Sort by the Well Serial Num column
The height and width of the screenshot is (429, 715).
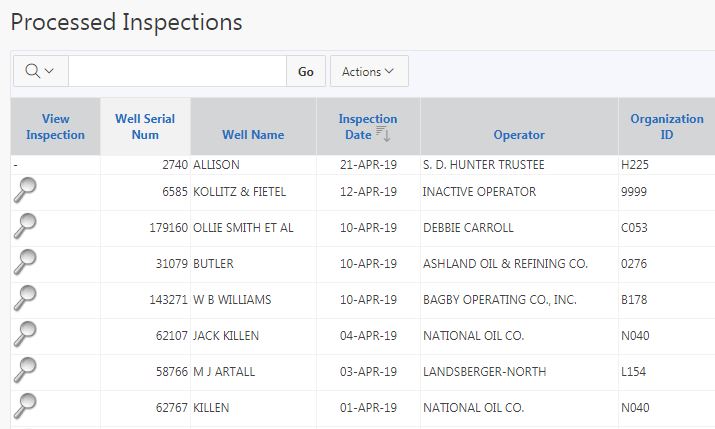click(x=145, y=126)
